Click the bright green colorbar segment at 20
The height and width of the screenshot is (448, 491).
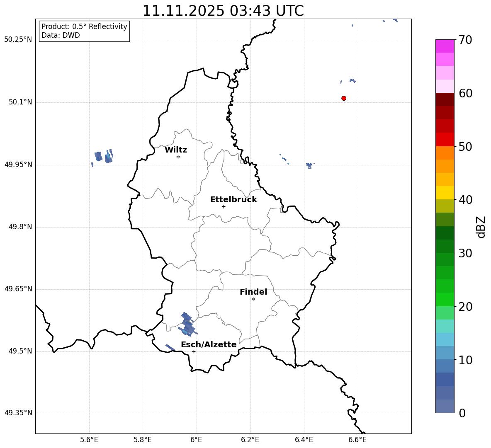(445, 299)
